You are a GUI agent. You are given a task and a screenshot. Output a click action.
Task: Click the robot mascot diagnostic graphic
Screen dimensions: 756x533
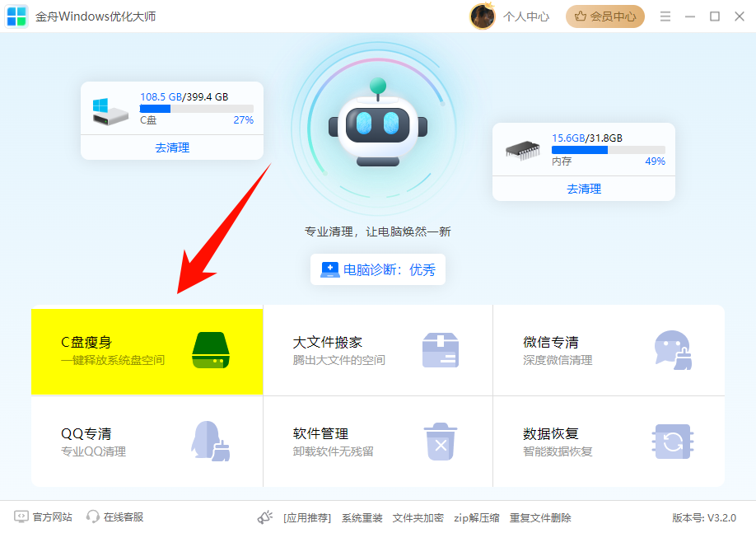click(x=377, y=128)
